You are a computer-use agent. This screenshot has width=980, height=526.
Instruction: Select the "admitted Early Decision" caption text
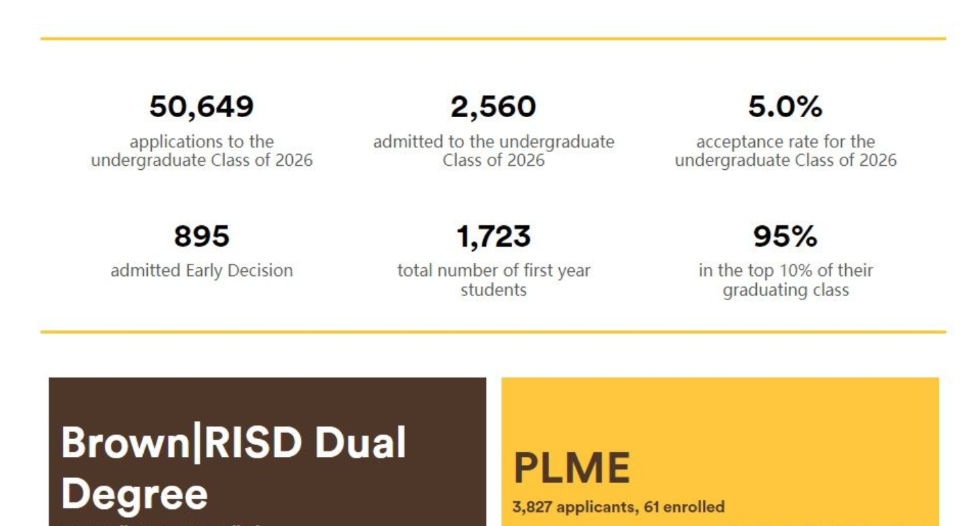201,271
